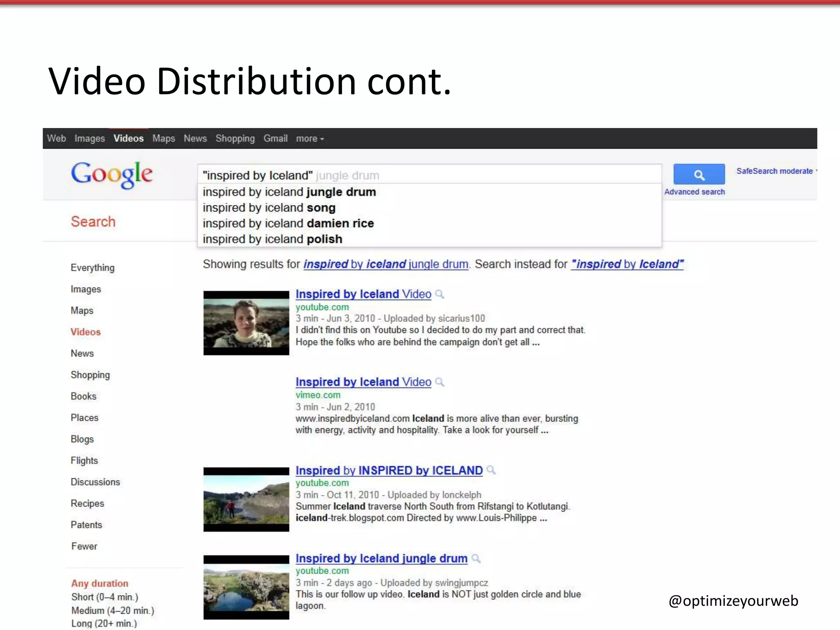Open Maps in top navigation bar

click(x=164, y=139)
